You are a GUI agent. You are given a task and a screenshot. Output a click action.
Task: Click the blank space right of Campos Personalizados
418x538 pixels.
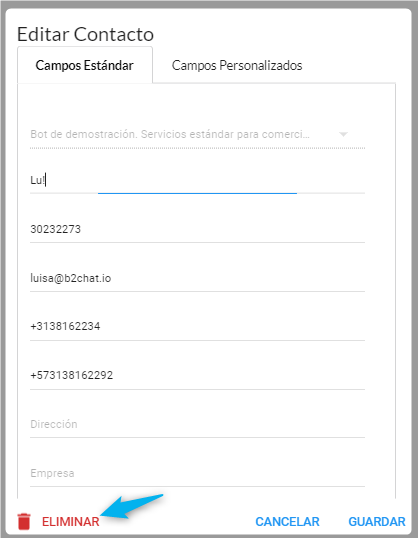[x=357, y=65]
